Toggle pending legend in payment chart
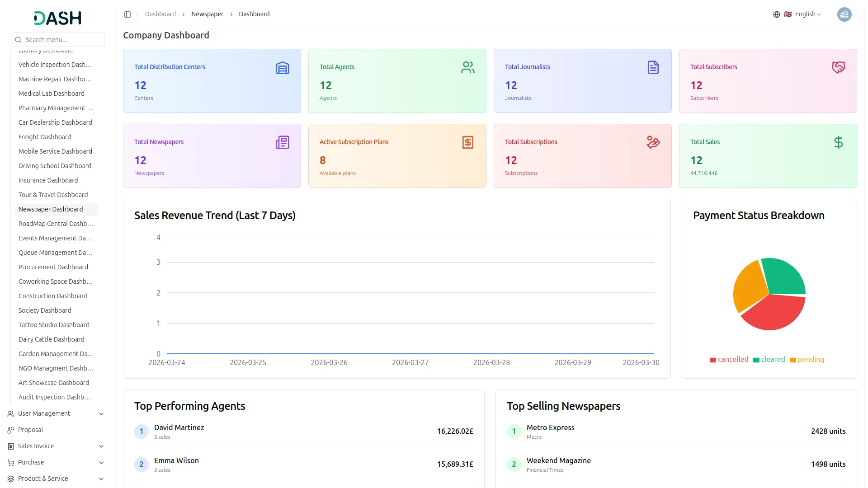Screen dimensions: 868x488 (807, 360)
